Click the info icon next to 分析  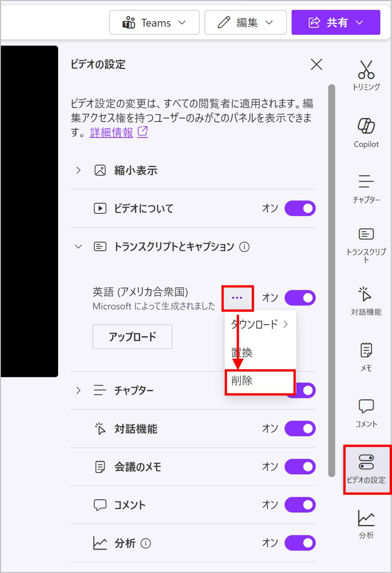(x=146, y=543)
